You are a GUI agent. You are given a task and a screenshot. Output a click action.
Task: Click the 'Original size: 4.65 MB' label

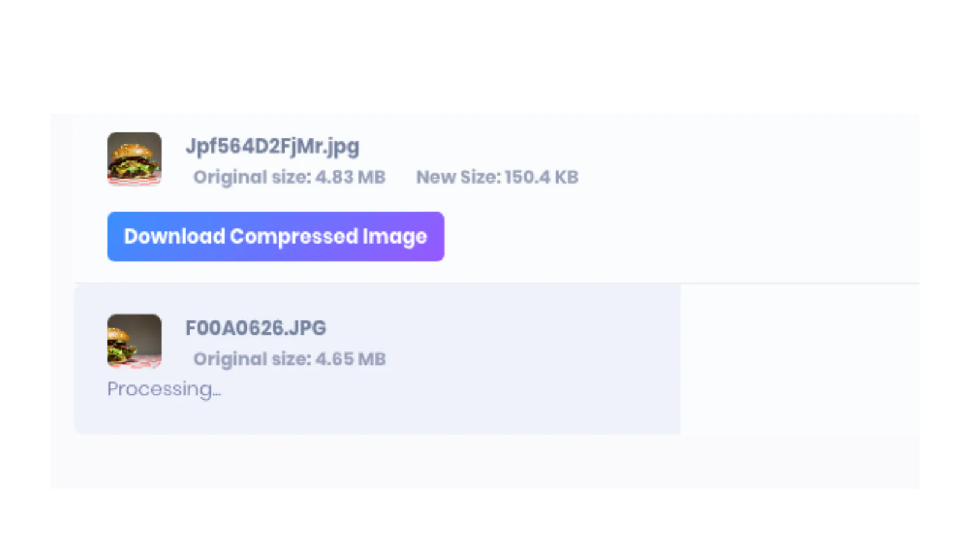click(289, 359)
